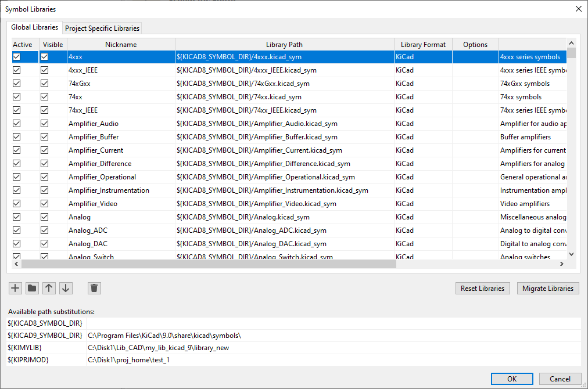Toggle Visible checkbox for Amplifier_Audio
The height and width of the screenshot is (389, 588).
click(x=44, y=124)
